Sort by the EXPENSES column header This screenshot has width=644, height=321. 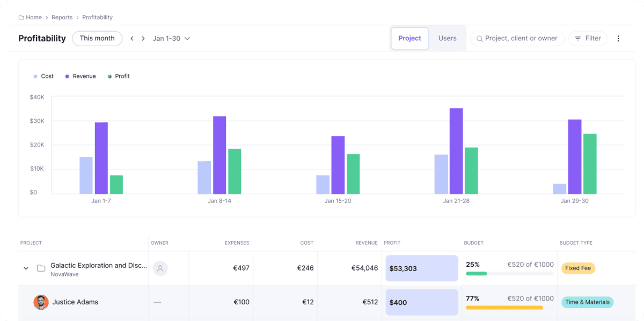tap(237, 243)
